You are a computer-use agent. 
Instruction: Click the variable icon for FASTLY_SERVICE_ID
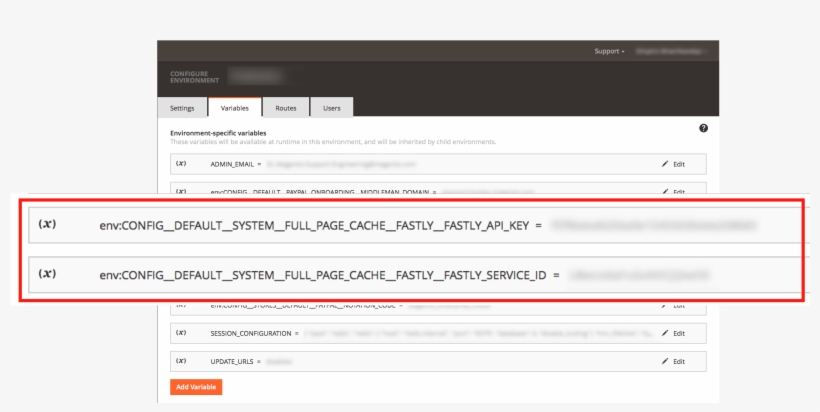[47, 274]
